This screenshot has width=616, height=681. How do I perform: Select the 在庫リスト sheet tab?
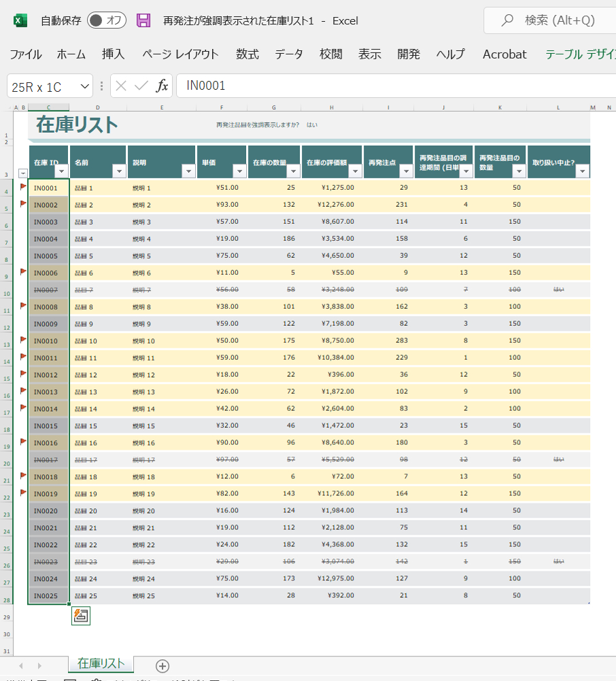coord(101,663)
